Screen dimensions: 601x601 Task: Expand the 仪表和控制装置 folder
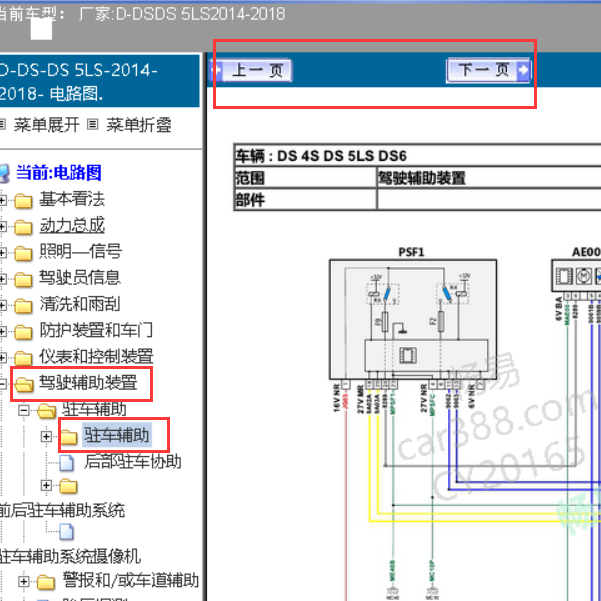tap(3, 358)
